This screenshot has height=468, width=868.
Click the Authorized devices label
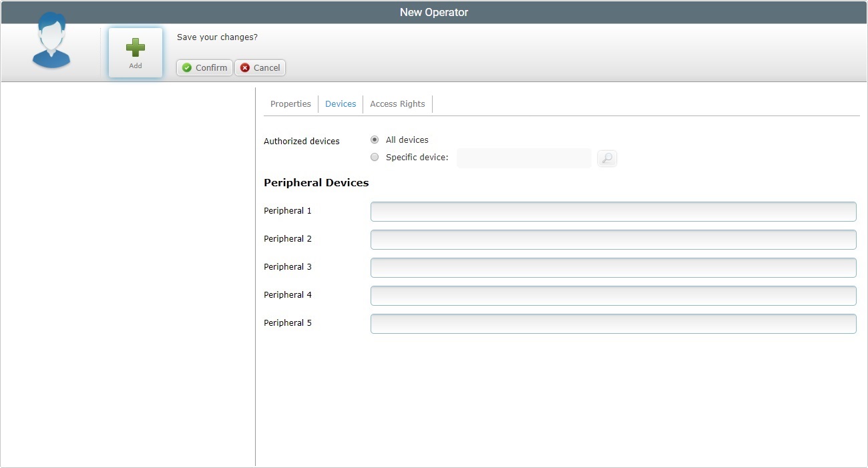point(301,142)
